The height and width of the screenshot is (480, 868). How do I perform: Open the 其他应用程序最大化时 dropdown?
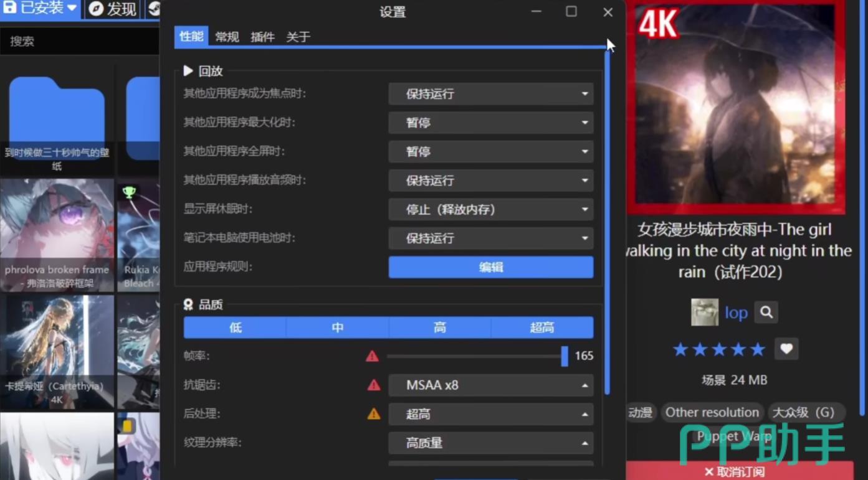point(491,123)
